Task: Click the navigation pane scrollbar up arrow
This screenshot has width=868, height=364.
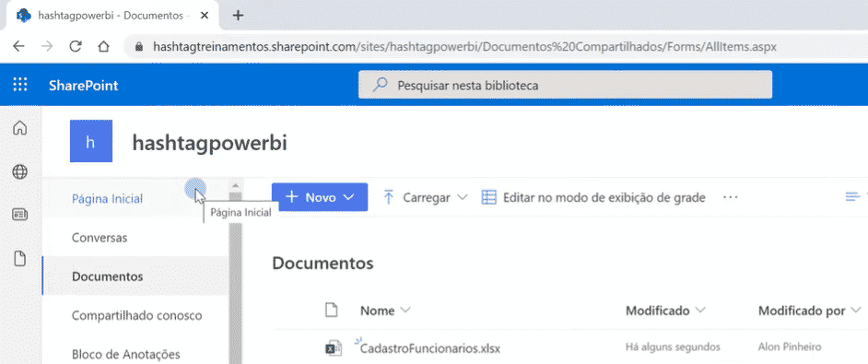Action: 235,185
